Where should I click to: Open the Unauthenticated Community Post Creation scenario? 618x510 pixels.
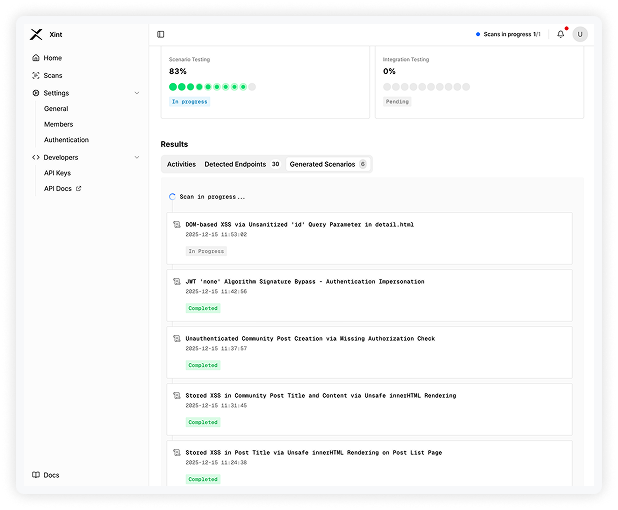(x=310, y=338)
